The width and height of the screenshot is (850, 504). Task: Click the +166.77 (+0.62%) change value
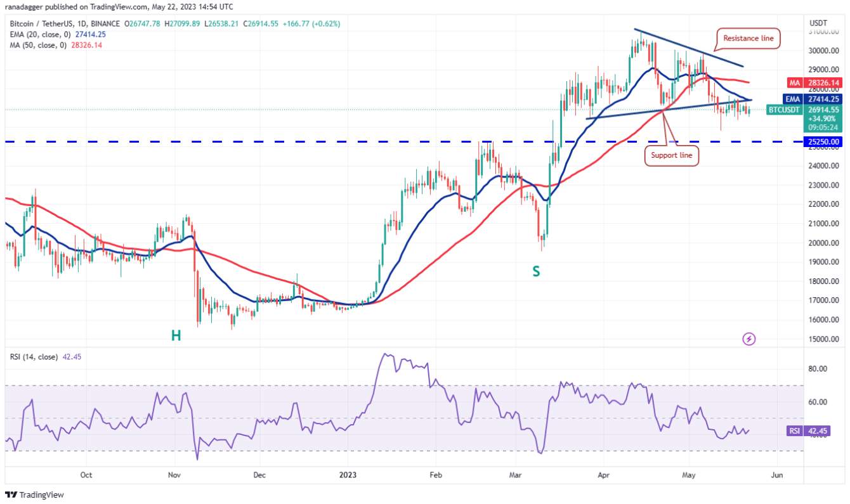click(311, 24)
